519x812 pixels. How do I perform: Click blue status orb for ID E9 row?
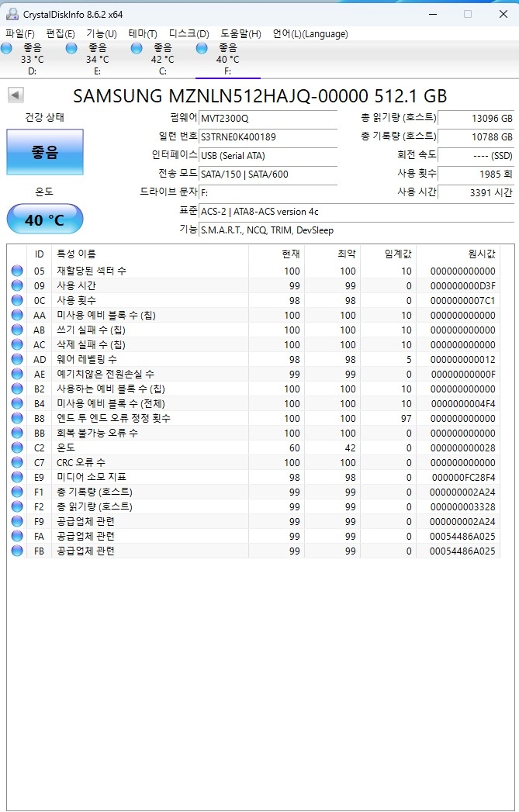(x=17, y=477)
